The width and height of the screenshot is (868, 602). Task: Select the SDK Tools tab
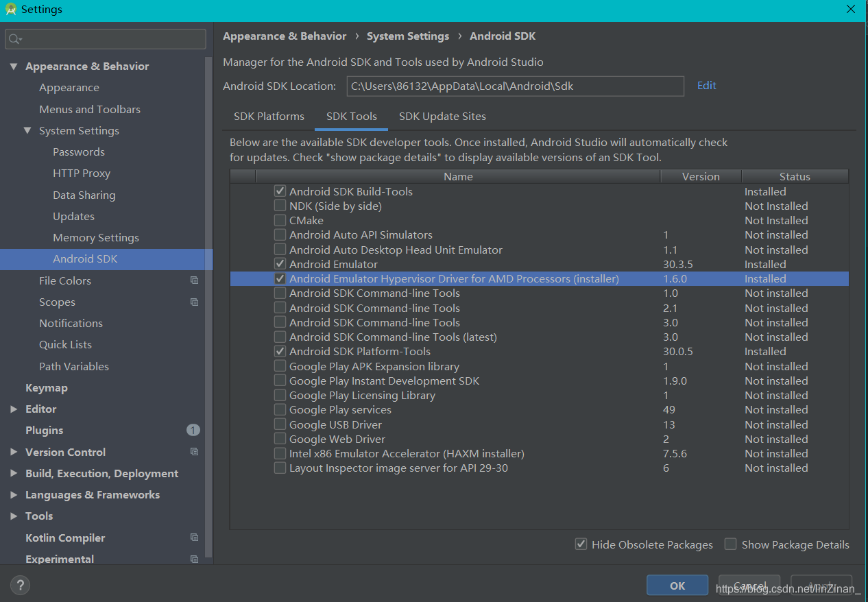click(352, 117)
